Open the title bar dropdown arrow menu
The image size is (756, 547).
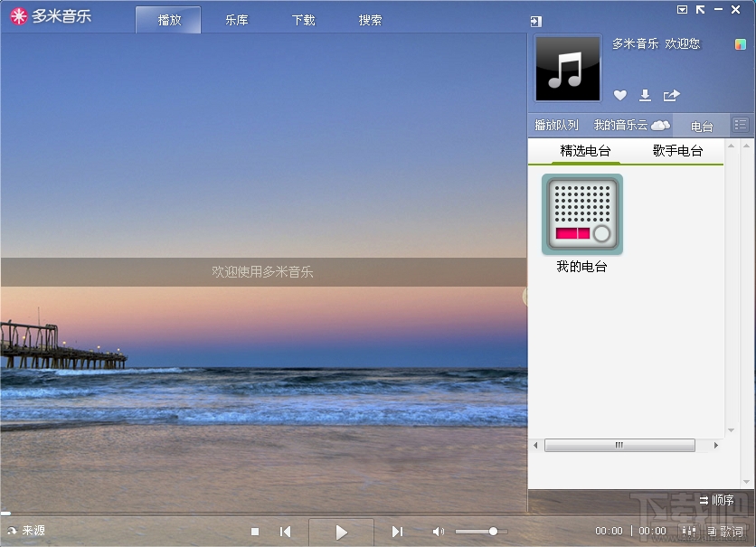click(682, 9)
